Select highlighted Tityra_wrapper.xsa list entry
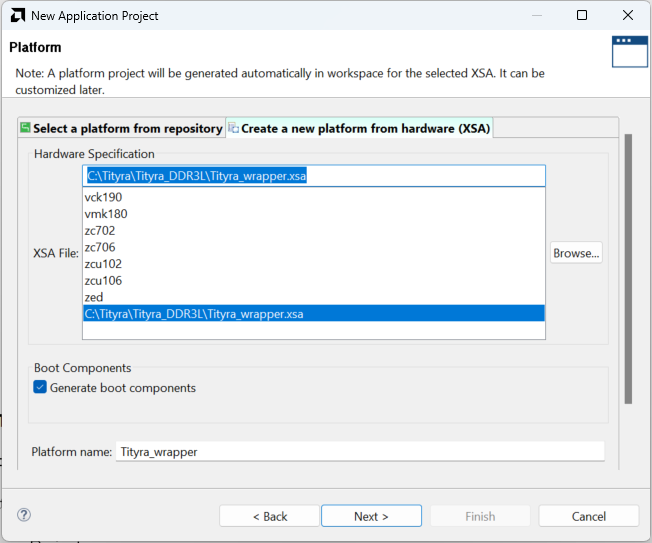The image size is (652, 543). click(x=195, y=314)
